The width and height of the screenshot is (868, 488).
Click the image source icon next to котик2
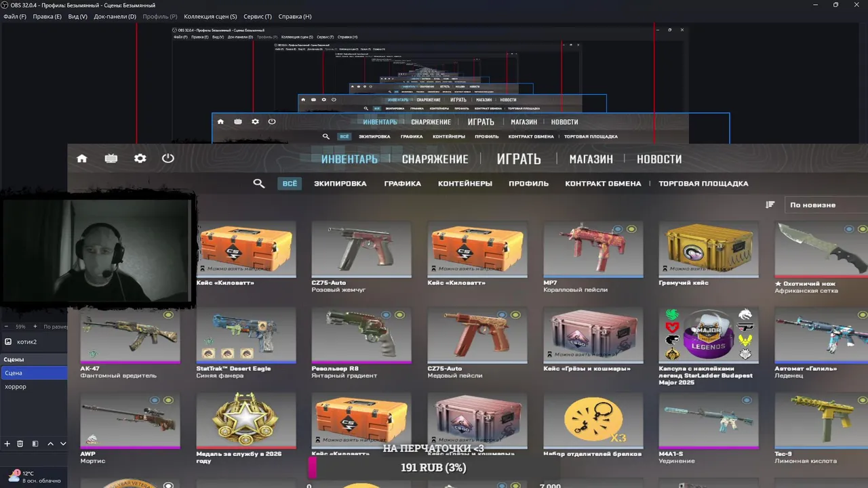click(8, 342)
